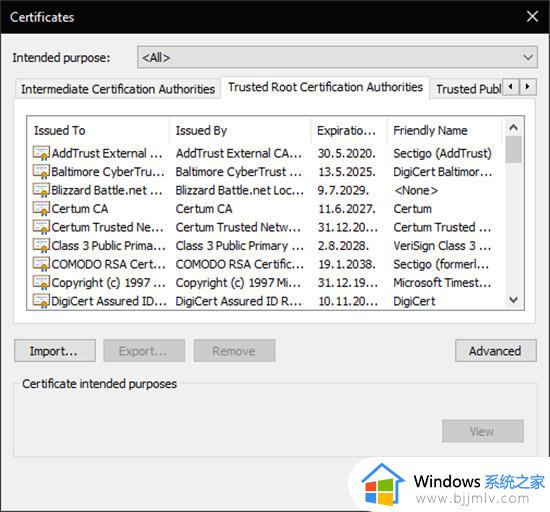The height and width of the screenshot is (512, 550).
Task: Click the expiration date '9.7.2029.'
Action: (343, 190)
